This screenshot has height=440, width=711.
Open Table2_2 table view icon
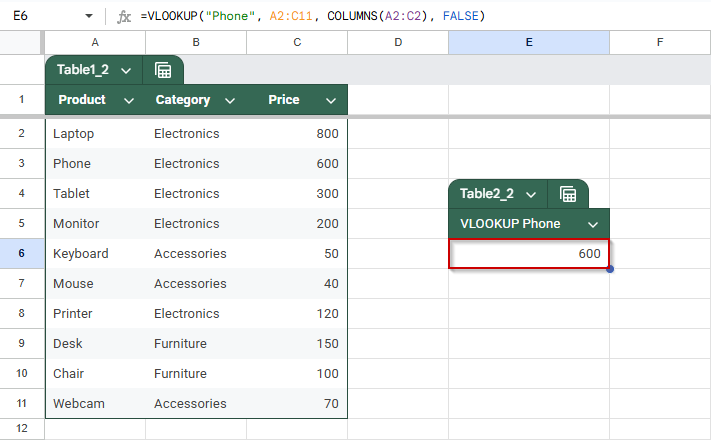[568, 194]
